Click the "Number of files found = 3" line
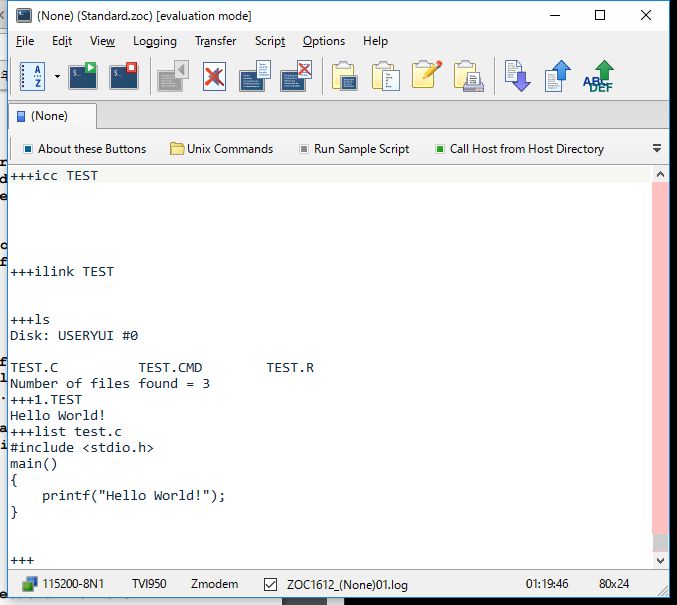 tap(110, 384)
